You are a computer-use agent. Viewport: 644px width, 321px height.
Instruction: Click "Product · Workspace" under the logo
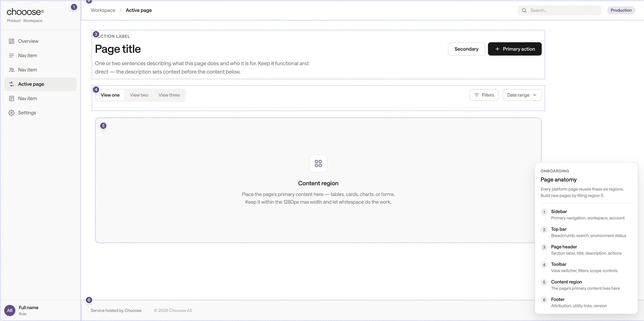(x=25, y=21)
